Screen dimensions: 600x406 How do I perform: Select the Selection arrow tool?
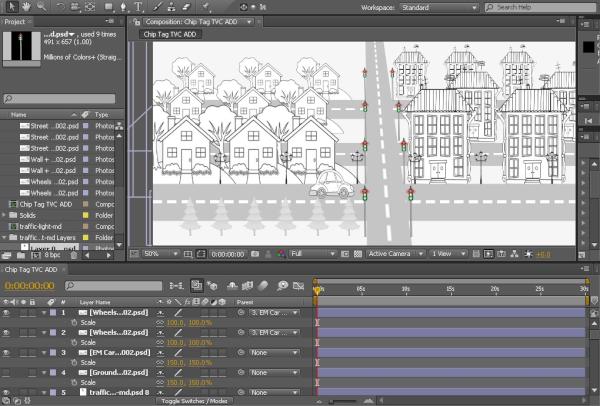click(x=12, y=7)
